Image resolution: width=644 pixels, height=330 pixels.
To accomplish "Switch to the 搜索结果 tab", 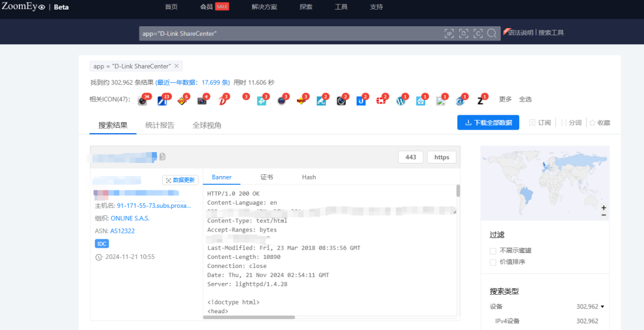I will click(x=113, y=125).
